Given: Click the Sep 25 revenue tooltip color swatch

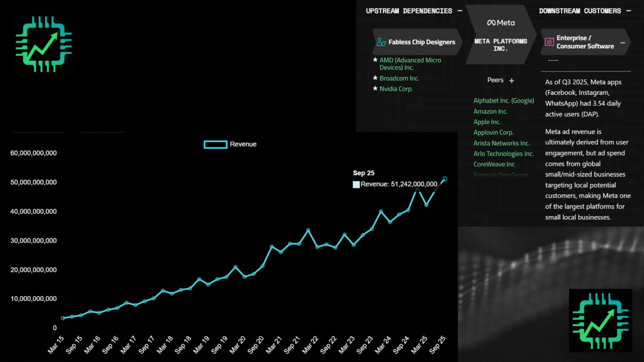Looking at the screenshot, I should click(x=356, y=184).
